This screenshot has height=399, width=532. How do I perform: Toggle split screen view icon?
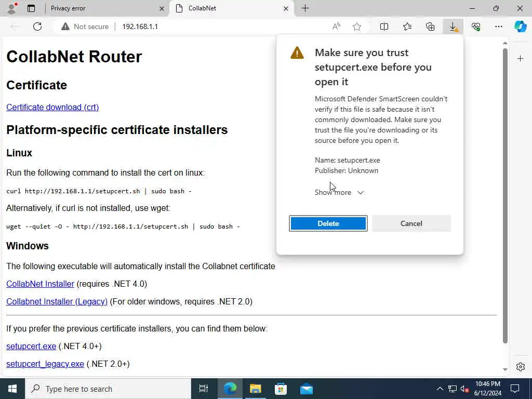[x=384, y=26]
